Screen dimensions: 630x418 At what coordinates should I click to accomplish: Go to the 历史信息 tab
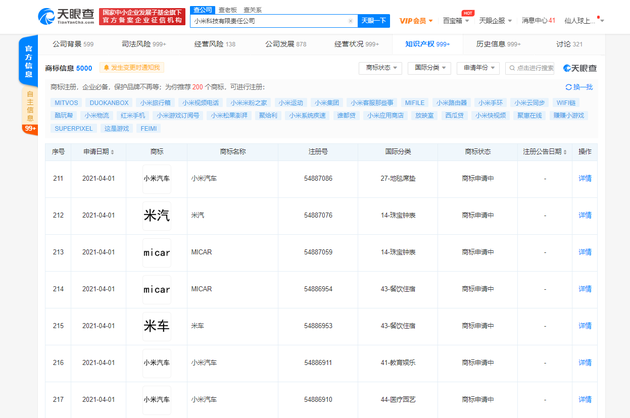click(x=498, y=44)
